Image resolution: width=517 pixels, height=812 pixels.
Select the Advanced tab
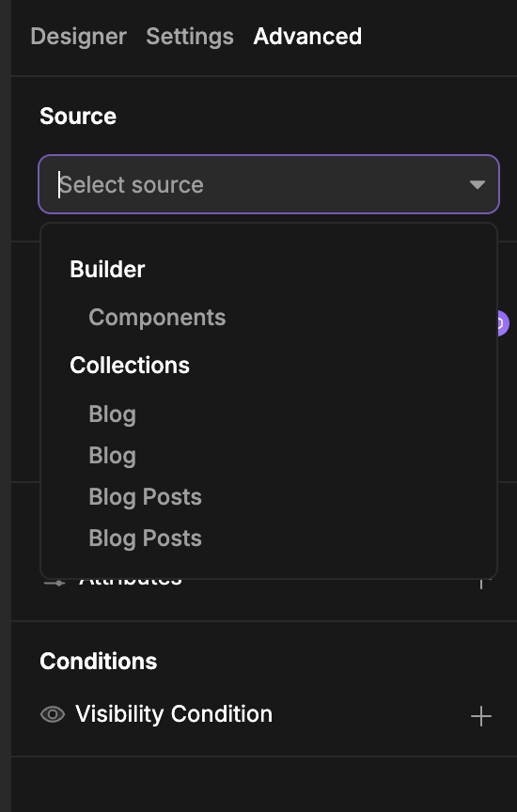pos(307,37)
